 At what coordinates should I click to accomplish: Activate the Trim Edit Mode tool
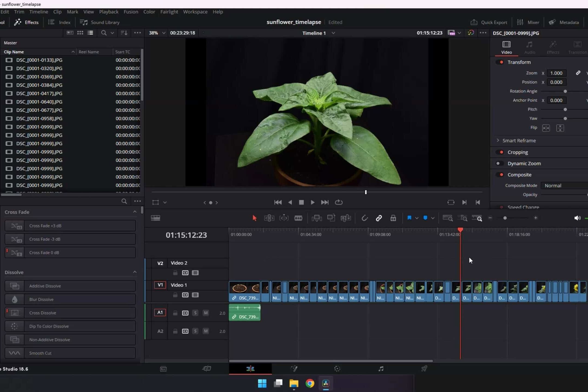[269, 218]
